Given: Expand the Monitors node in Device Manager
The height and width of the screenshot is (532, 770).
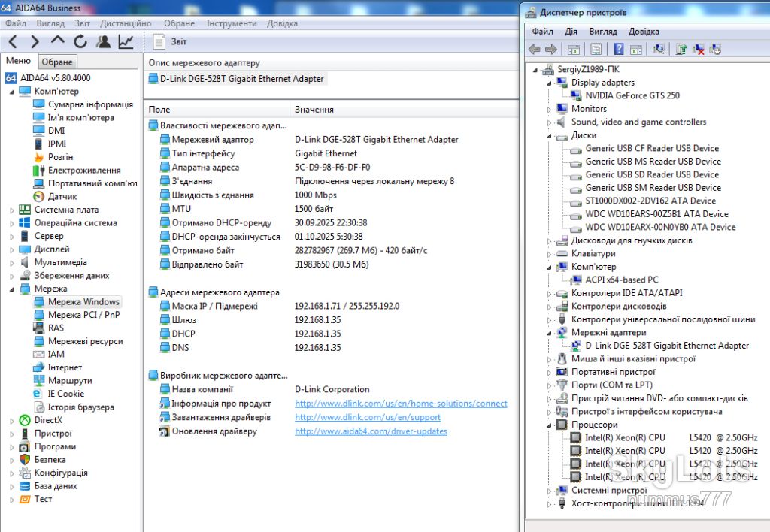Looking at the screenshot, I should 549,110.
